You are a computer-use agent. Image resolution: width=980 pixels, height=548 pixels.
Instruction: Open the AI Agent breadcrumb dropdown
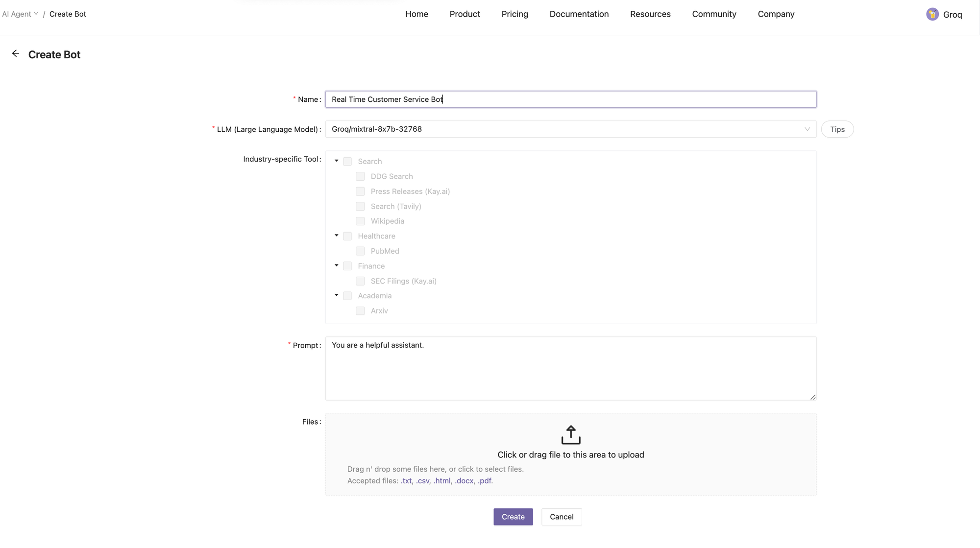click(20, 14)
